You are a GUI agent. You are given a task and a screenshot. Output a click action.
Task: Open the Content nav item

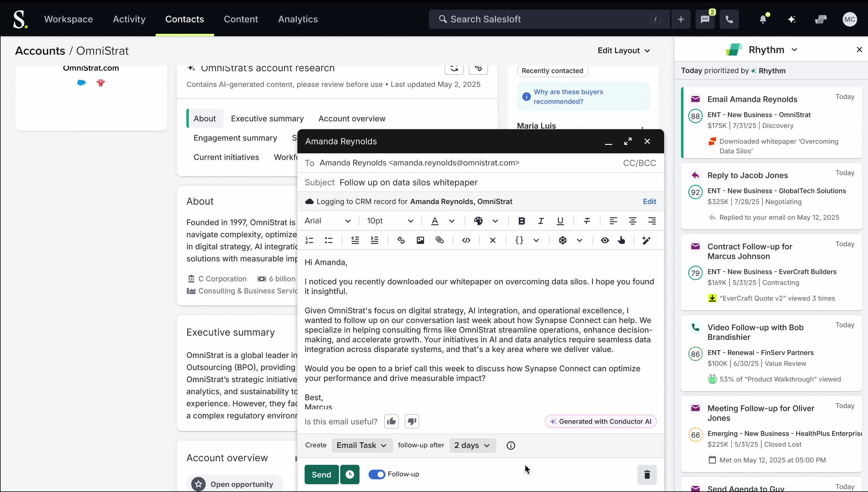click(x=241, y=19)
